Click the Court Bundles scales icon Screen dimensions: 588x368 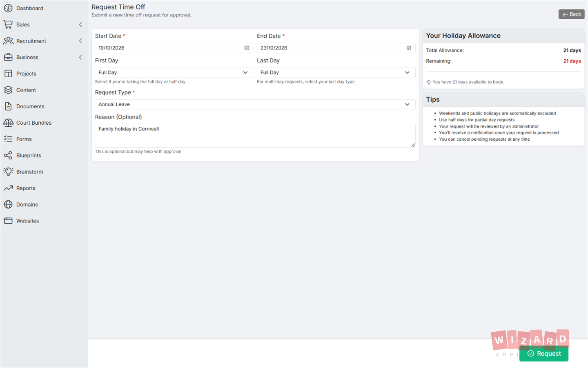click(8, 123)
